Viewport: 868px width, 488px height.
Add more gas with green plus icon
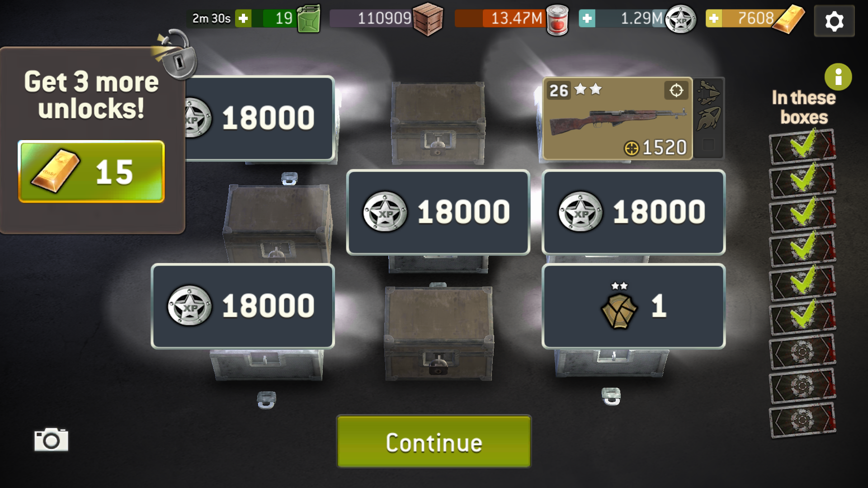coord(243,19)
